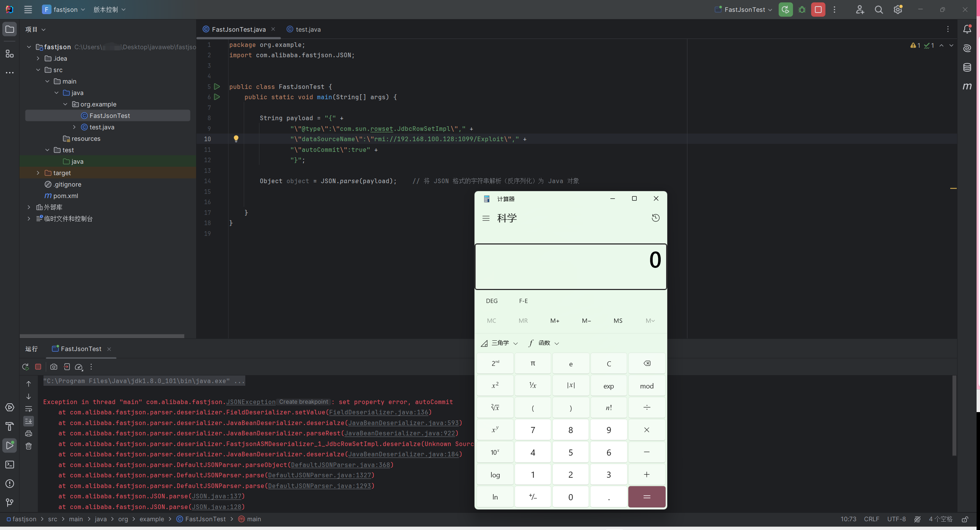This screenshot has width=980, height=530.
Task: Click the camera thread dump icon in Run panel
Action: (x=54, y=367)
